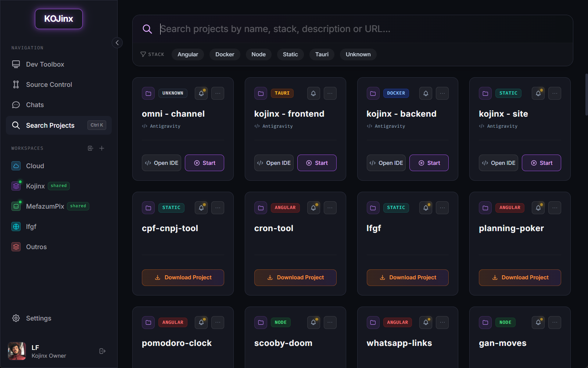Viewport: 588px width, 368px height.
Task: Filter projects by Tauri stack
Action: [x=322, y=54]
